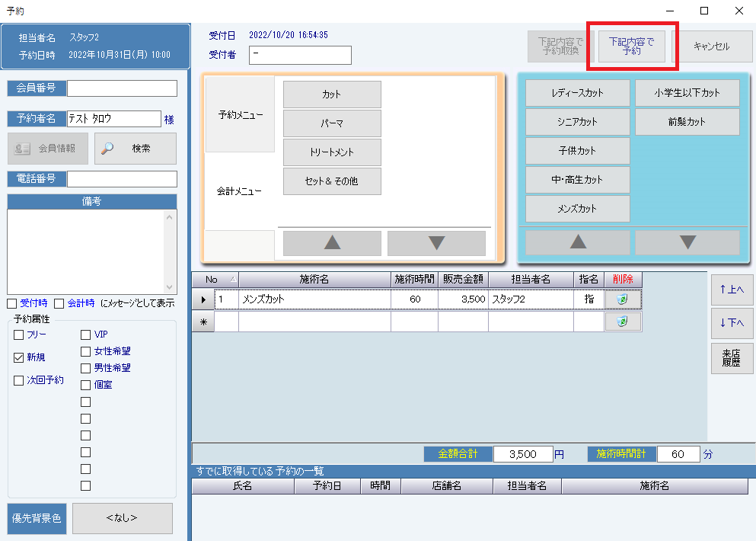This screenshot has height=541, width=756.
Task: Click the No column header sort arrow
Action: pos(232,280)
